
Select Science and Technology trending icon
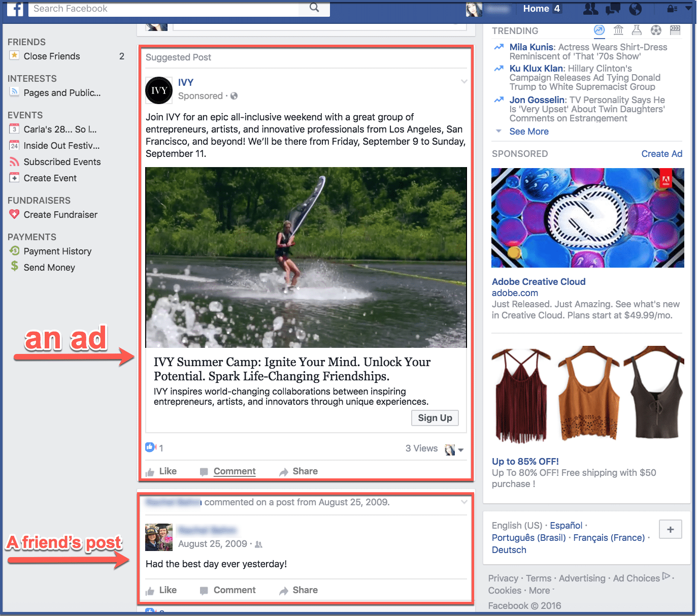tap(637, 30)
